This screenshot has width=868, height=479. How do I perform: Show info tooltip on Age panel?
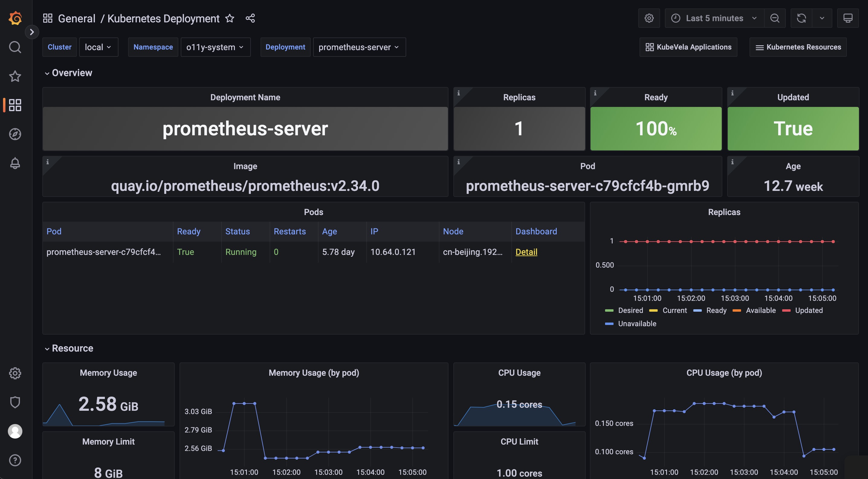732,162
